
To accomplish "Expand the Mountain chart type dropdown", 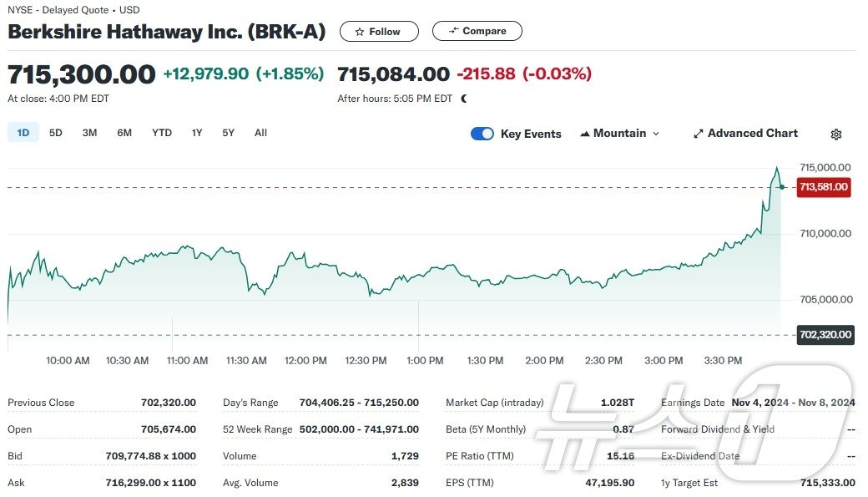I will point(656,134).
